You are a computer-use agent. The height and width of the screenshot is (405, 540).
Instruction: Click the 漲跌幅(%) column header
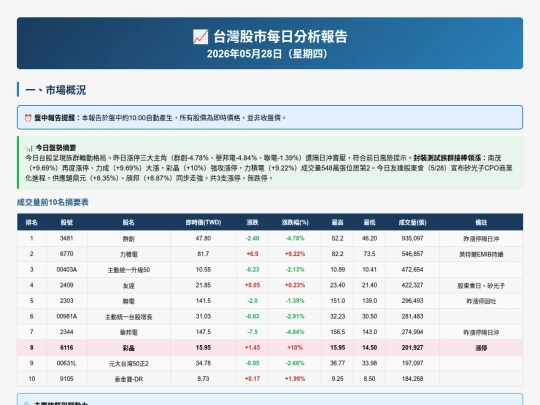click(295, 222)
